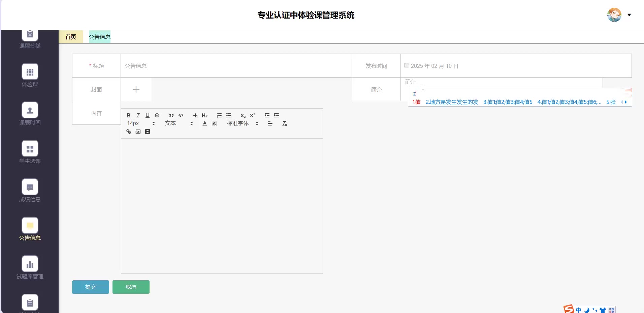Screen dimensions: 644x313
Task: Click the 提交 submit button
Action: 90,287
